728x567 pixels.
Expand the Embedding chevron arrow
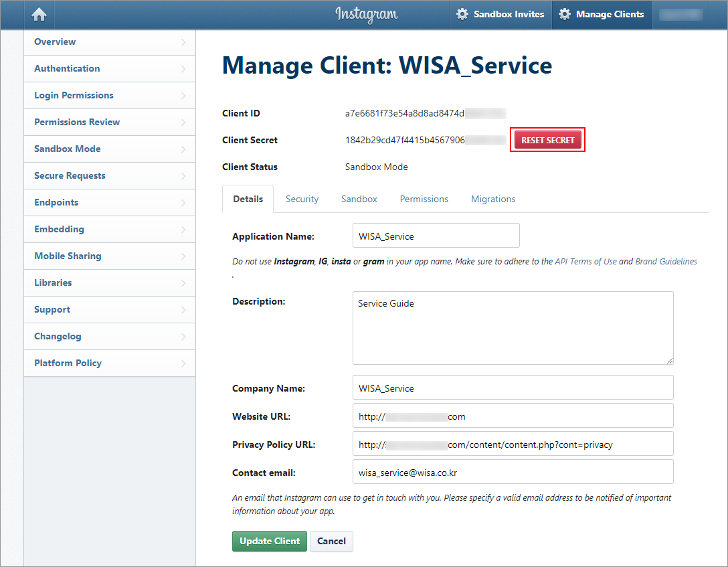(183, 230)
